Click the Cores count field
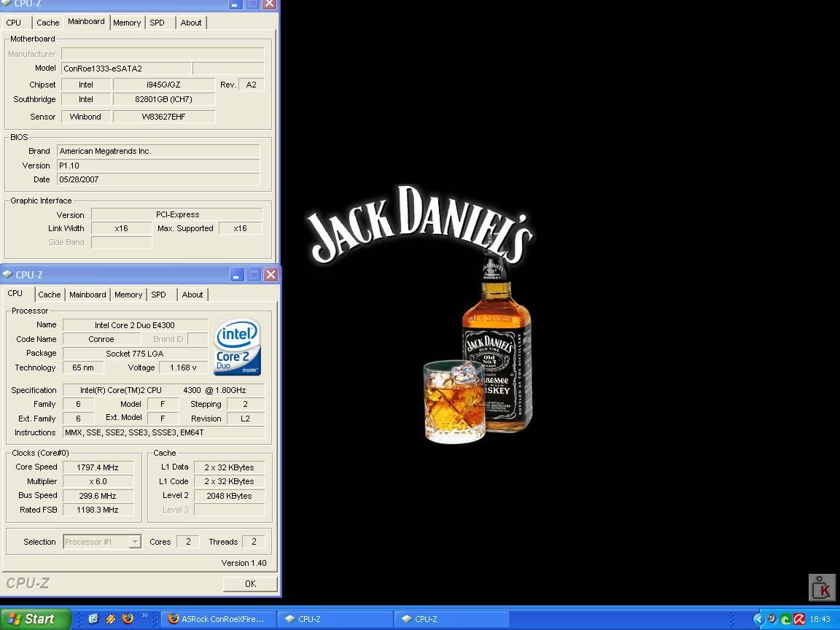 click(188, 542)
